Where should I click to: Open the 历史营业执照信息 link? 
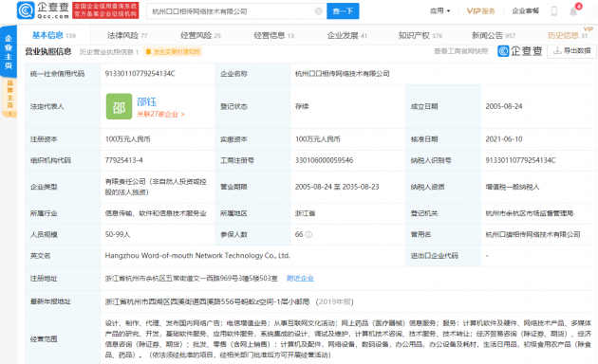tap(109, 52)
